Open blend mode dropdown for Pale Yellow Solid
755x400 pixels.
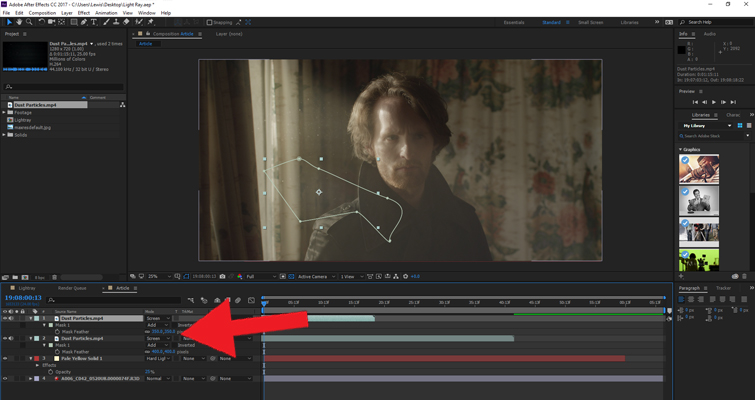[159, 358]
